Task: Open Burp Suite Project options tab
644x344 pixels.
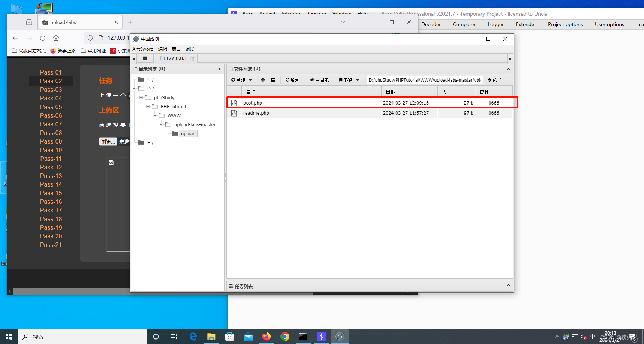Action: click(x=565, y=25)
